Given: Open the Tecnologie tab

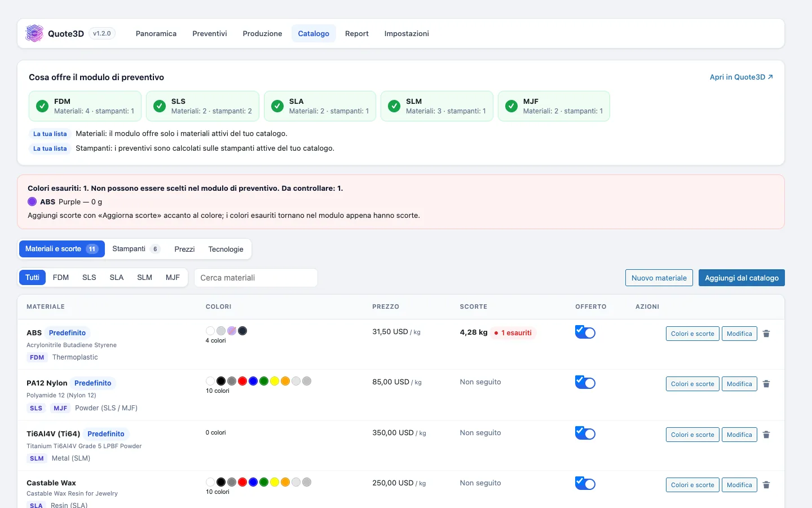Looking at the screenshot, I should tap(226, 249).
